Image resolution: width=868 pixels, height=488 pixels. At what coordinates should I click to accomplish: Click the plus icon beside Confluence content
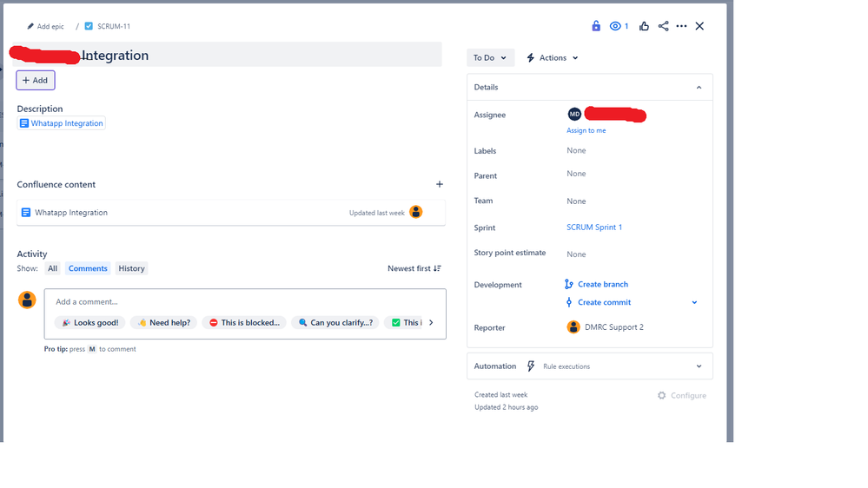[x=440, y=184]
